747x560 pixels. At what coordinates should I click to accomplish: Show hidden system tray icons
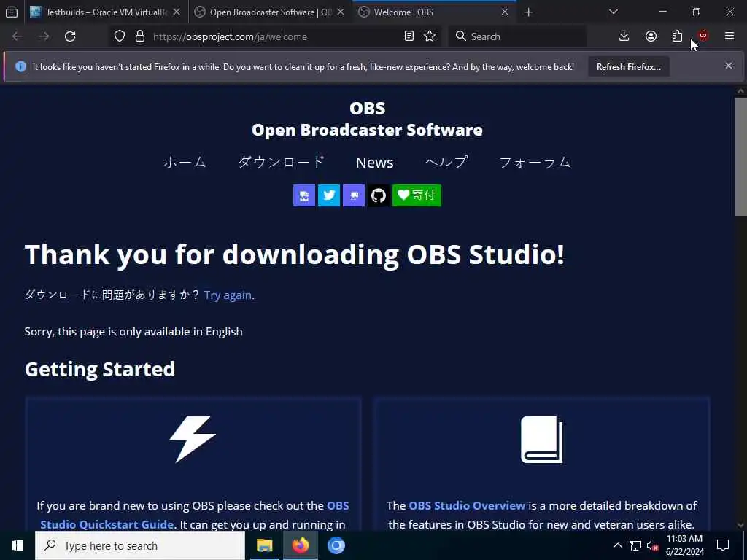[x=617, y=545]
